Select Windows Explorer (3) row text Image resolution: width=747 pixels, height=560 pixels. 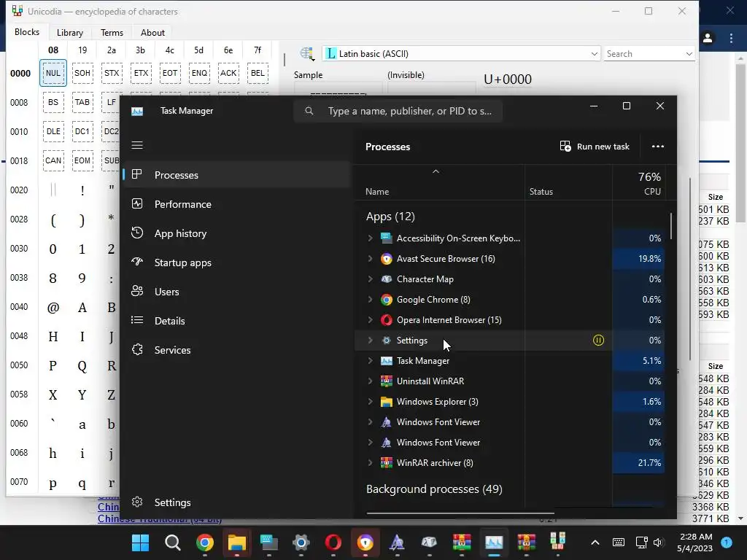pos(438,402)
